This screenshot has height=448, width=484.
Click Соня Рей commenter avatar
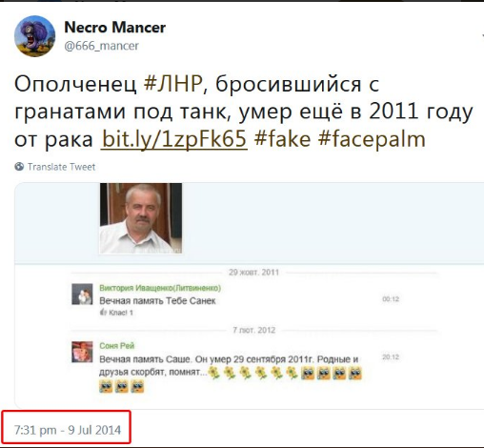[x=82, y=352]
